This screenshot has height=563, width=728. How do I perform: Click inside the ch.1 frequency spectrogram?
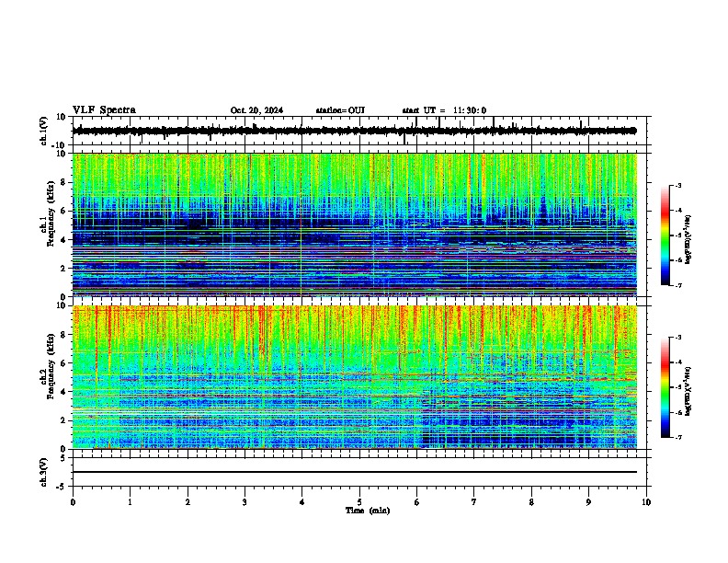355,224
